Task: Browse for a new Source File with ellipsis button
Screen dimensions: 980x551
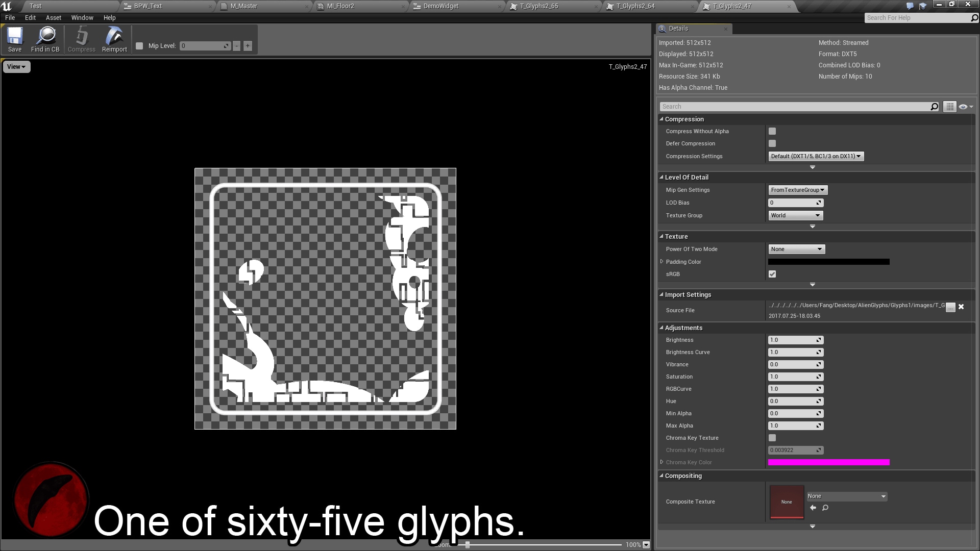Action: [950, 307]
